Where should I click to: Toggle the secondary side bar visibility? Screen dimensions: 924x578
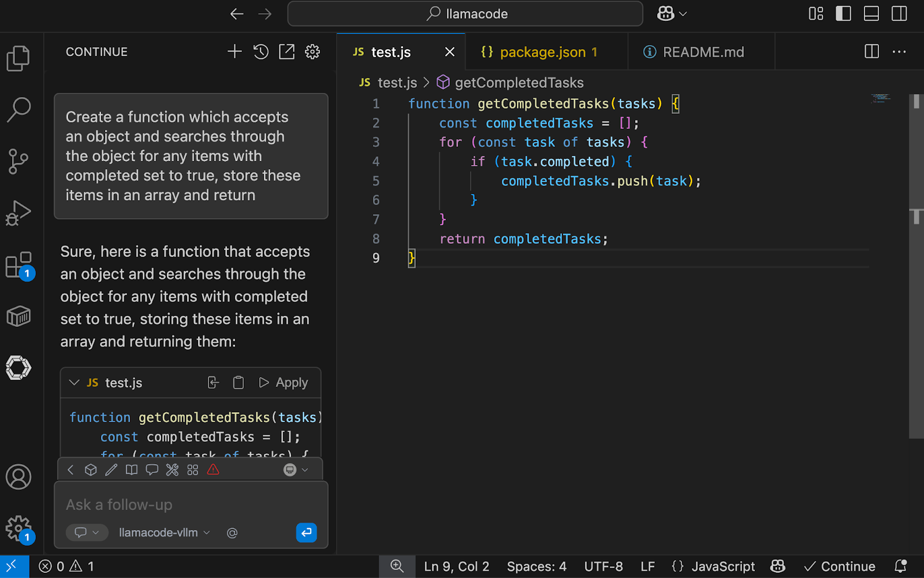[899, 14]
